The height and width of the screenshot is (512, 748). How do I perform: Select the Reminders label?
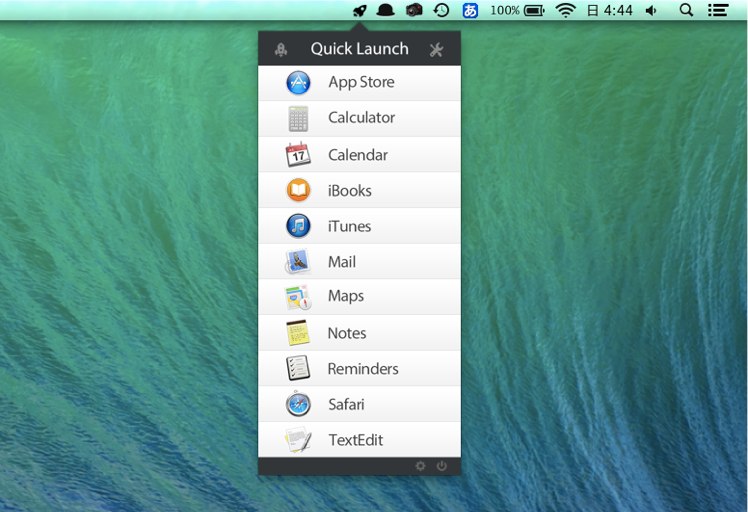tap(363, 369)
